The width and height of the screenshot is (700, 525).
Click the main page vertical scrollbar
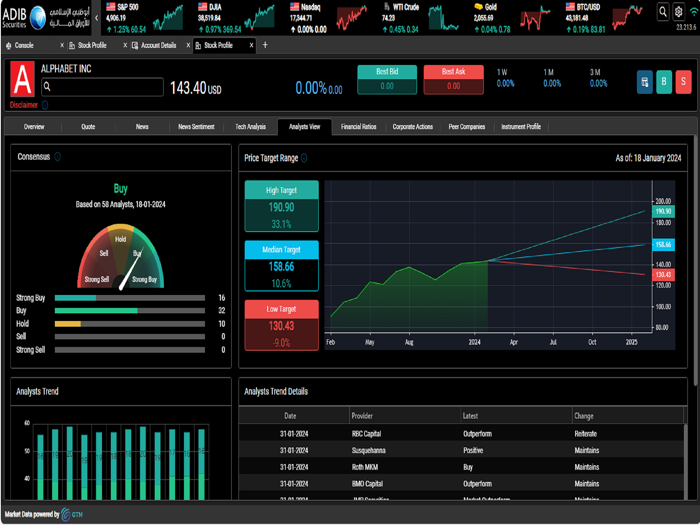tap(695, 261)
